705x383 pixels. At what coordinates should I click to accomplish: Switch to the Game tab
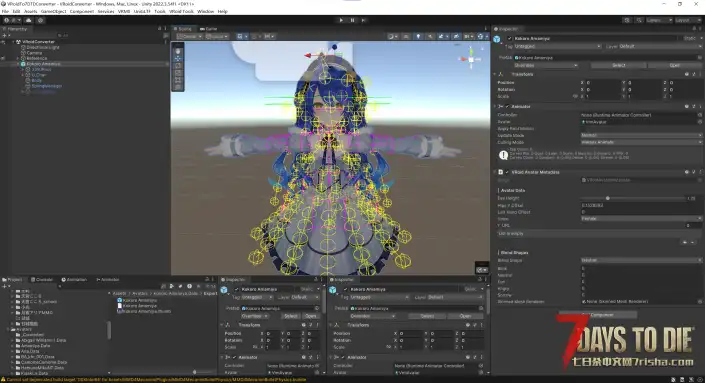tap(209, 29)
